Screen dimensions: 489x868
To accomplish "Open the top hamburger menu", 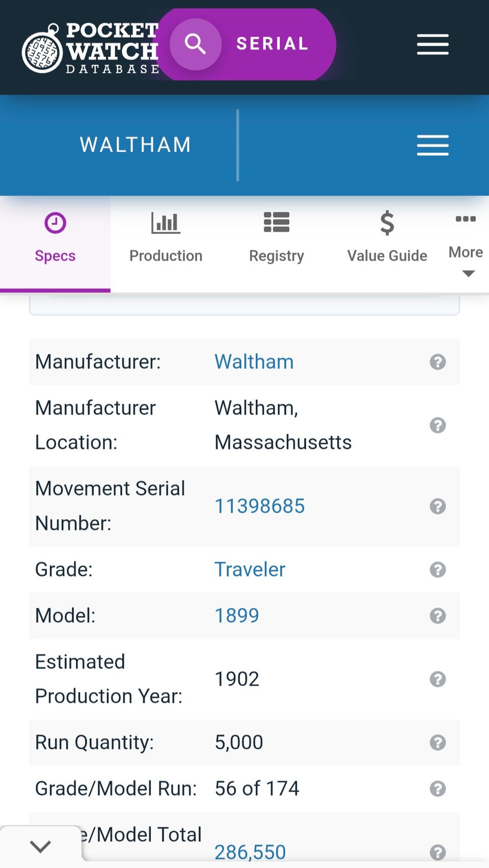I will click(x=432, y=44).
